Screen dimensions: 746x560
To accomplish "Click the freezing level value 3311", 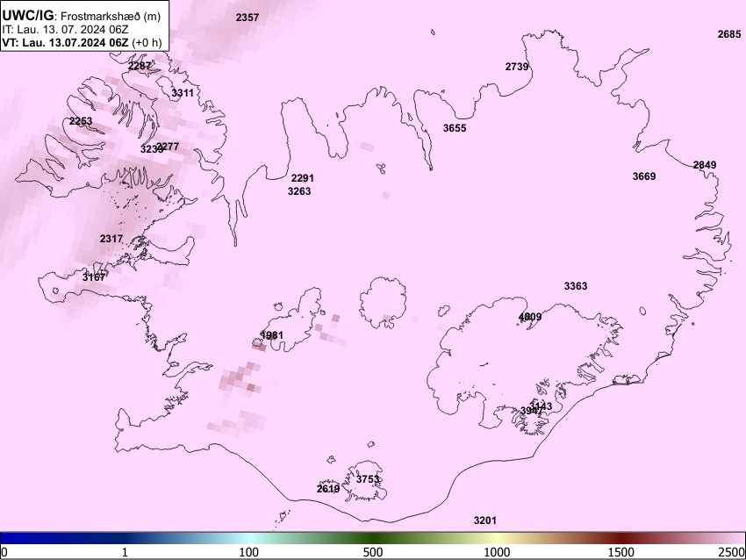I will [183, 93].
